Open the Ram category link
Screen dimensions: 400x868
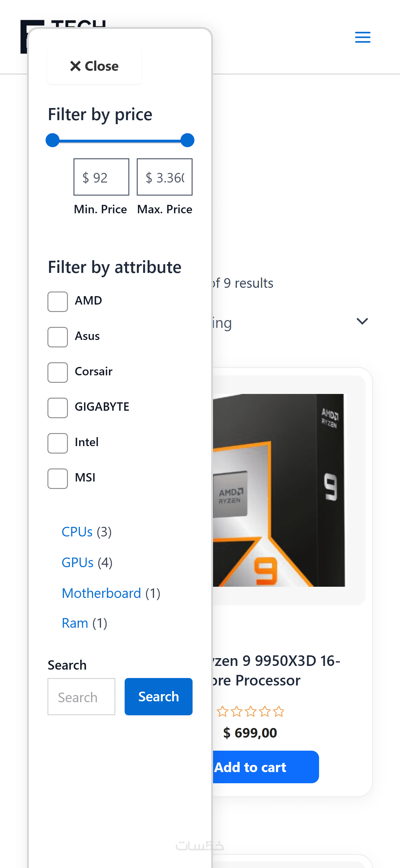75,623
